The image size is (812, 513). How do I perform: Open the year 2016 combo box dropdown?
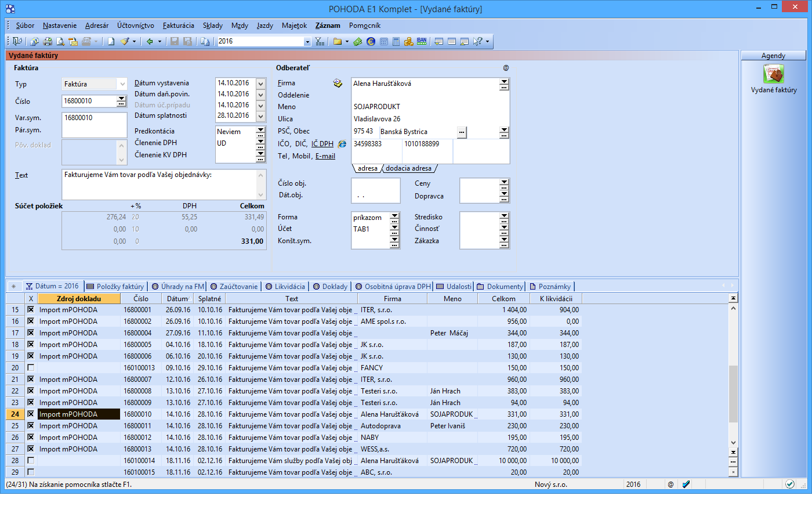click(x=307, y=42)
